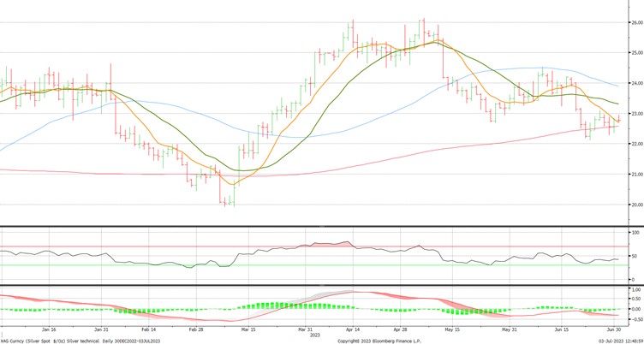This screenshot has width=644, height=344.
Task: Click the Mar 31 date label
Action: tap(306, 329)
